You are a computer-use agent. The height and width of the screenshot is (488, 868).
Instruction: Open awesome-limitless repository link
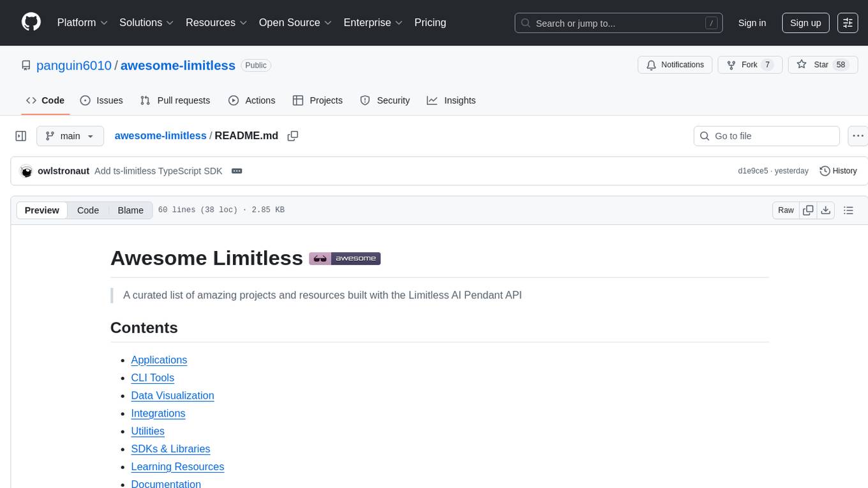point(178,65)
